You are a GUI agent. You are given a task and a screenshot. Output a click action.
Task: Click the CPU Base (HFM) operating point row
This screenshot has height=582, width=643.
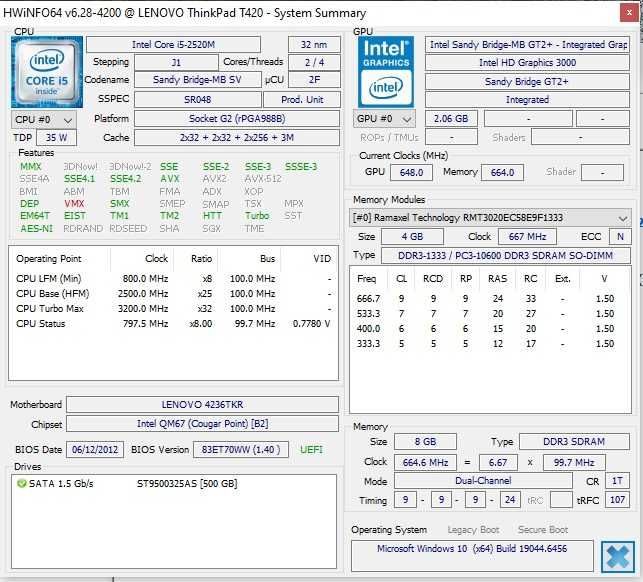(x=173, y=294)
